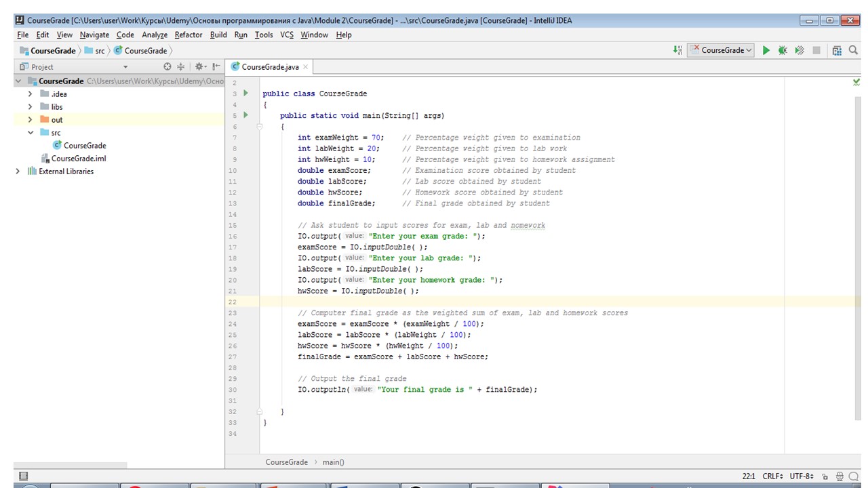This screenshot has height=488, width=868.
Task: Start debugging with the bug icon
Action: pos(783,50)
